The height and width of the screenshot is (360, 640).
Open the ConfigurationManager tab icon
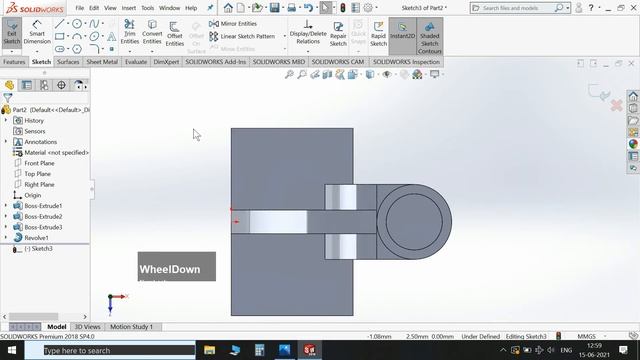pyautogui.click(x=44, y=85)
